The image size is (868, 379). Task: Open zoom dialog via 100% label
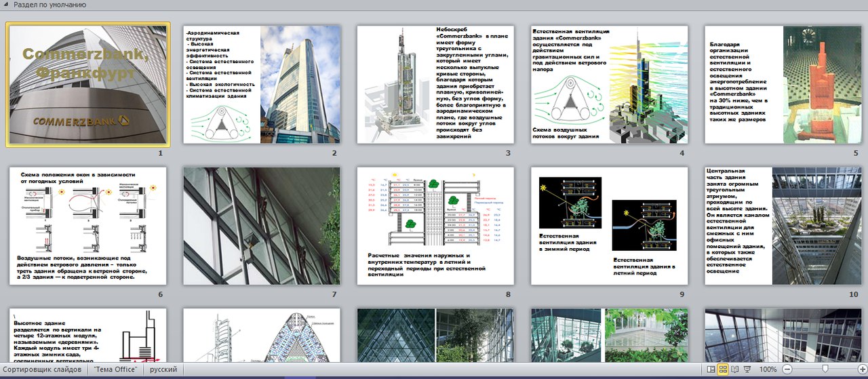pyautogui.click(x=768, y=370)
